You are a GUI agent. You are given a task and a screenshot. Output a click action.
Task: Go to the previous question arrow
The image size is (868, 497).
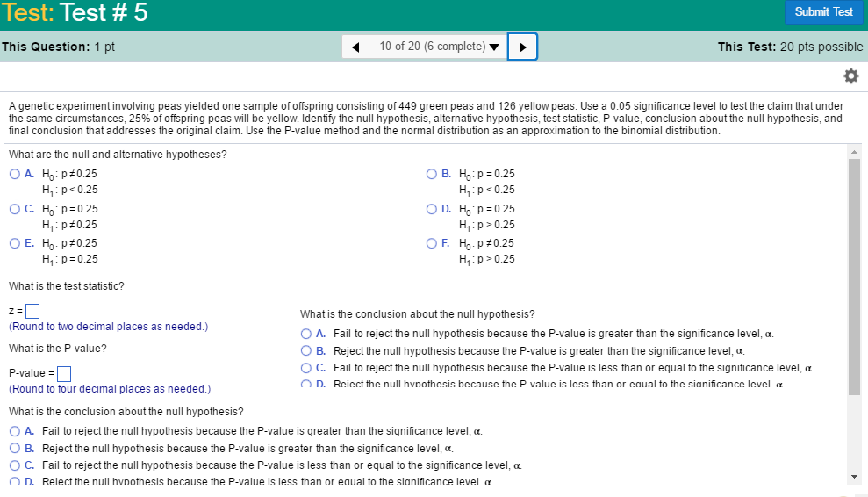tap(355, 47)
